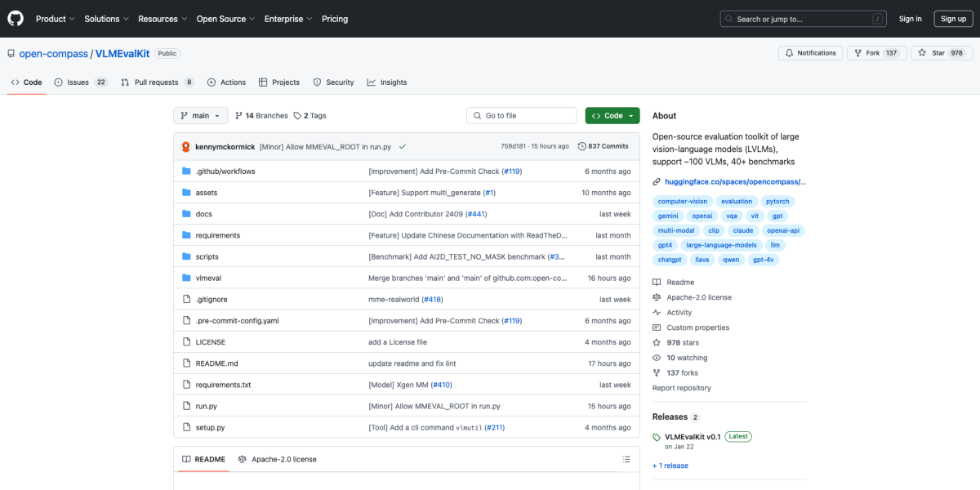Click the Notifications bell button

810,53
